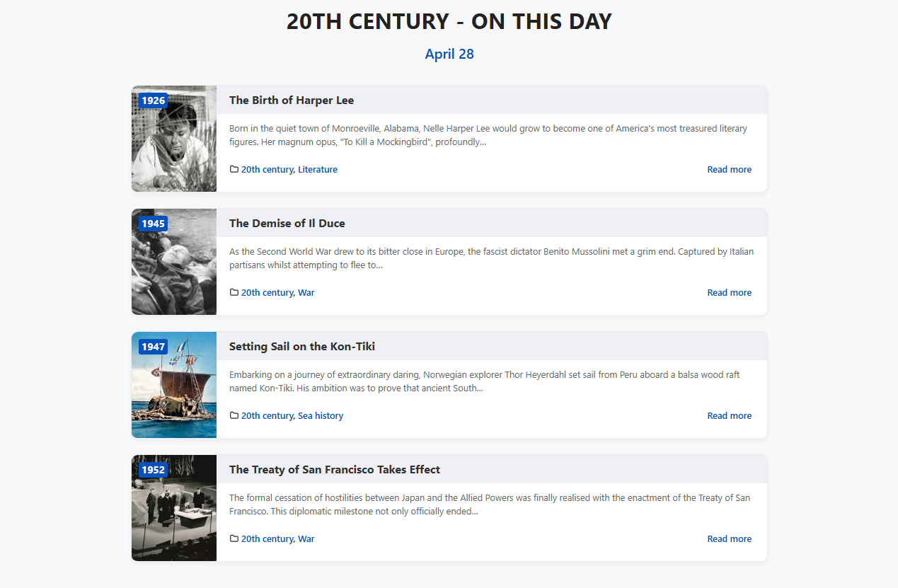Click folder icon in Harper Lee card
Viewport: 898px width, 588px height.
click(x=234, y=169)
